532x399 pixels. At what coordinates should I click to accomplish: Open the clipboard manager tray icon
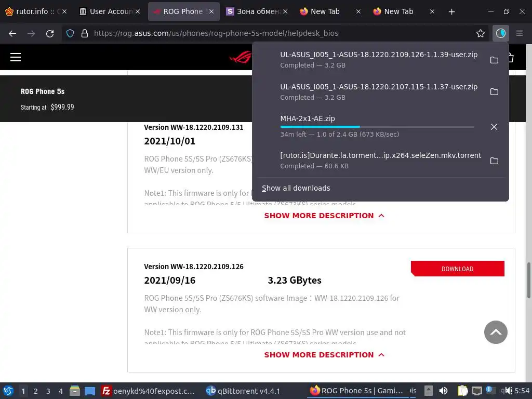coord(462,391)
